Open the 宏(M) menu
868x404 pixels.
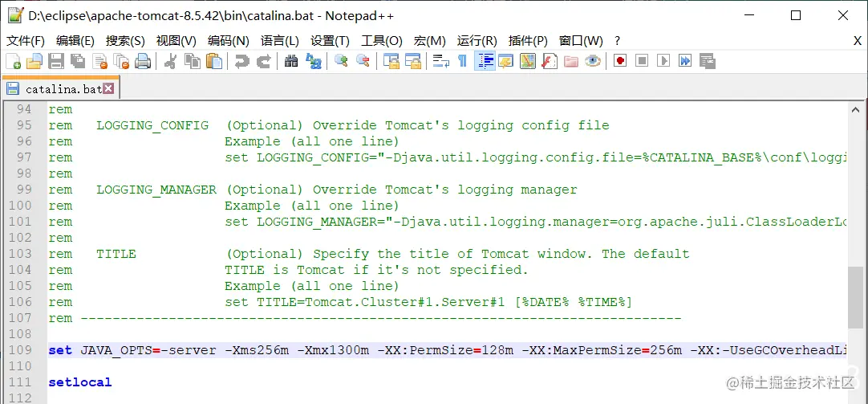429,41
